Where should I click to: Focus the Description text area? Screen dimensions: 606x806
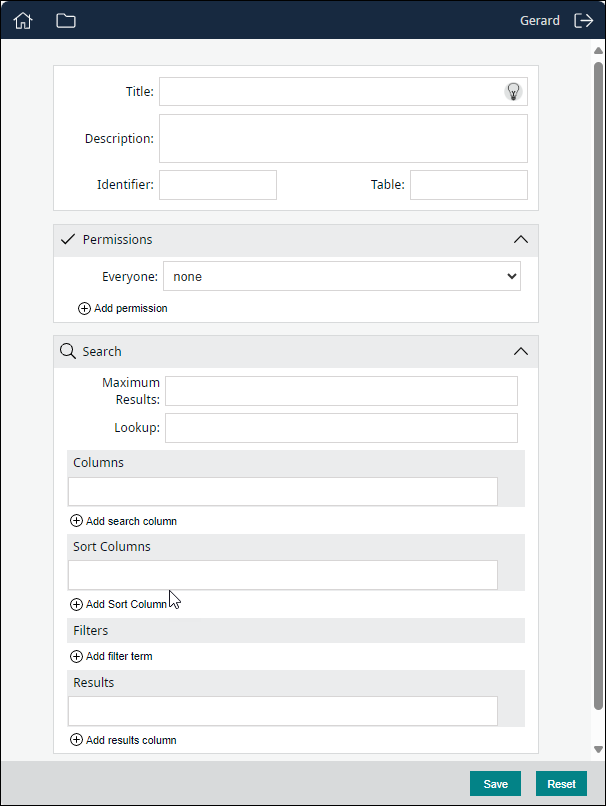[x=343, y=139]
